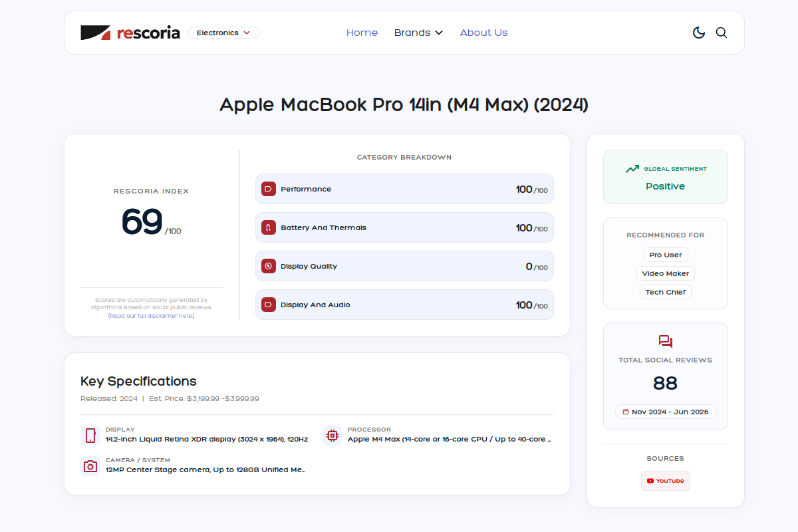Image resolution: width=798 pixels, height=532 pixels.
Task: Click the Rescoria Index score 69
Action: click(x=142, y=221)
